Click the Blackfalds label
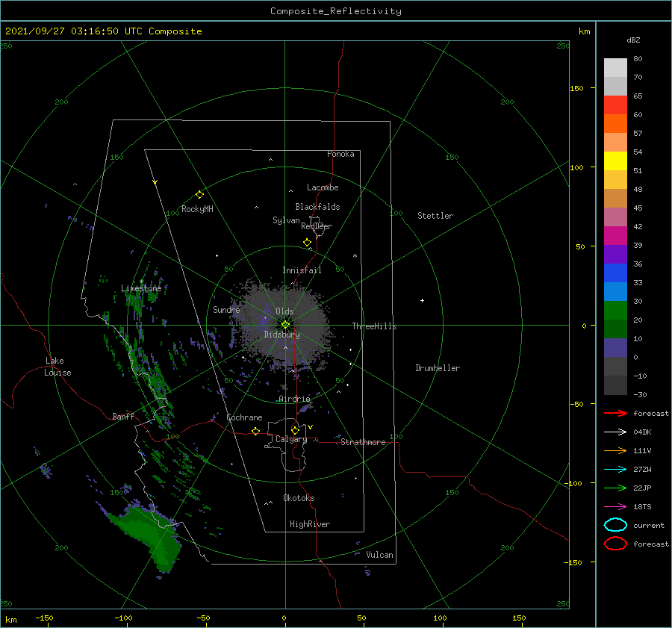 (x=317, y=207)
